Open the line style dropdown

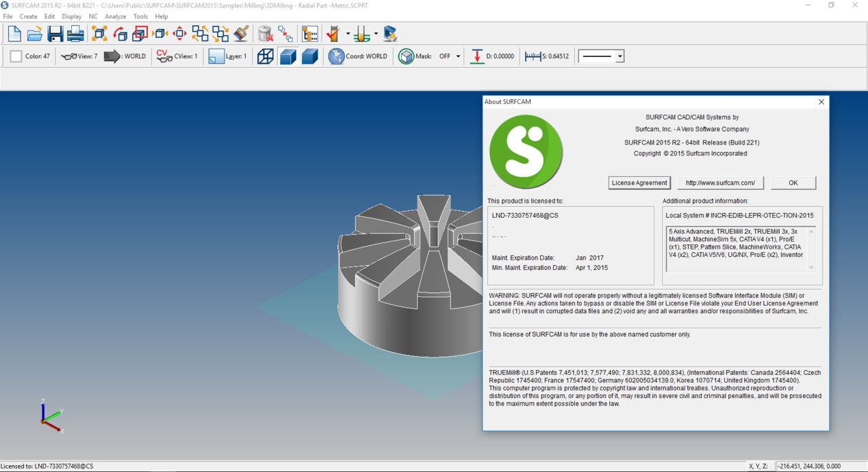tap(620, 57)
